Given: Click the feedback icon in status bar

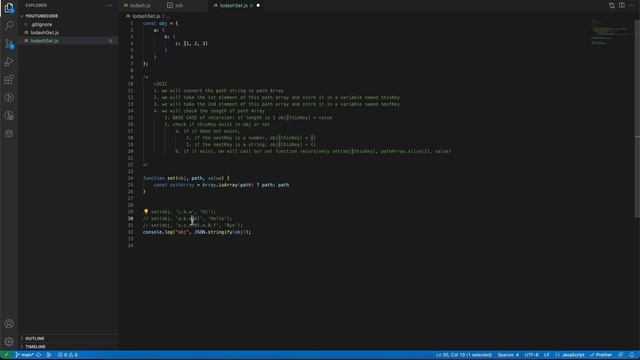Looking at the screenshot, I should tap(620, 355).
